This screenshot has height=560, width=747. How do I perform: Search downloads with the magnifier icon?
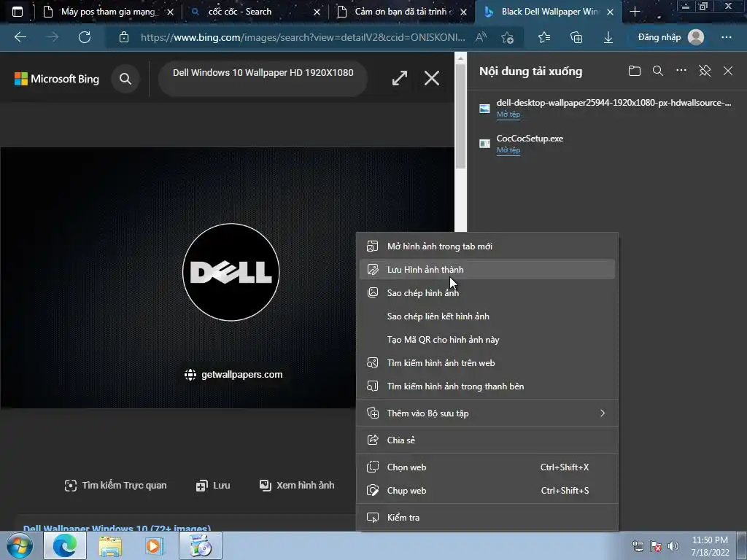pyautogui.click(x=658, y=71)
